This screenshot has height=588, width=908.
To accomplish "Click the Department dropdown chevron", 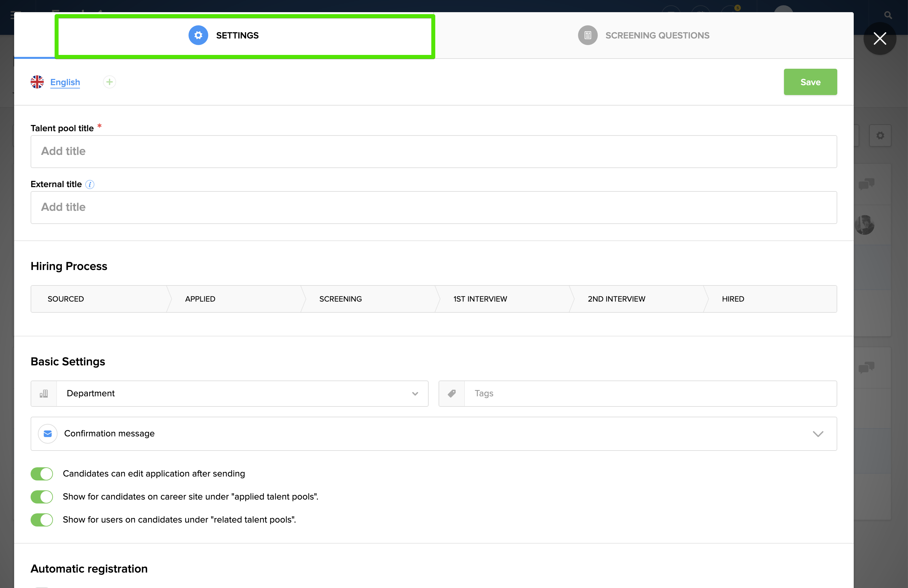I will (415, 394).
